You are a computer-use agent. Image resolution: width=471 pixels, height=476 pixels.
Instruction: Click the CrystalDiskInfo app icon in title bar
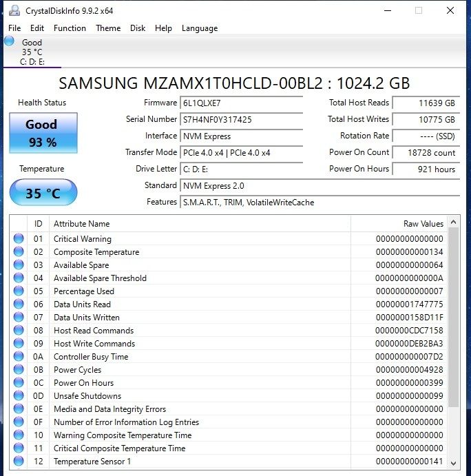14,11
